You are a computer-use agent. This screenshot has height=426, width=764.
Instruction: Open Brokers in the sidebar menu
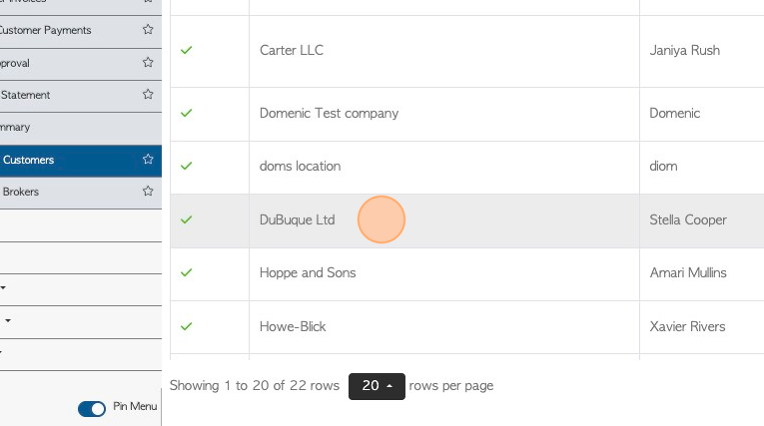21,192
